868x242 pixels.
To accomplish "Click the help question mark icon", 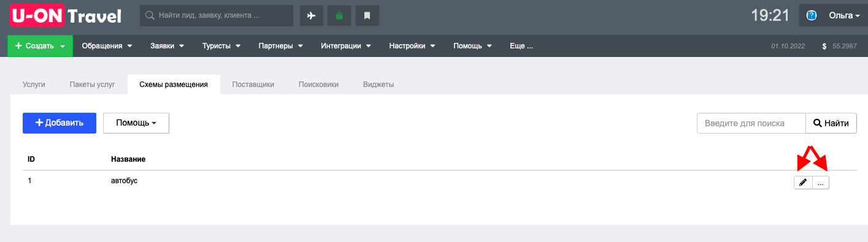I will tap(812, 16).
